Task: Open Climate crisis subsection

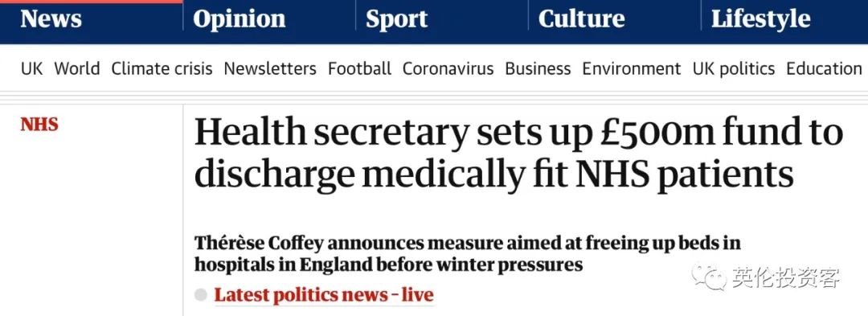Action: point(162,68)
